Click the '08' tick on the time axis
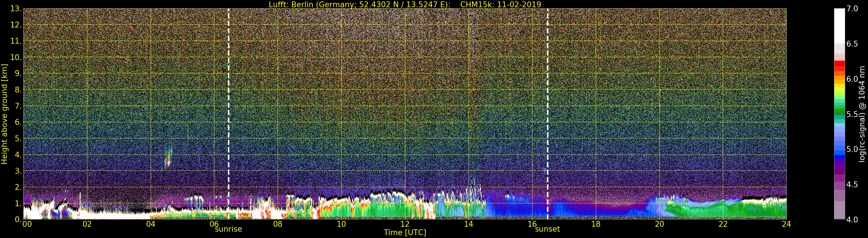868x238 pixels. click(278, 224)
